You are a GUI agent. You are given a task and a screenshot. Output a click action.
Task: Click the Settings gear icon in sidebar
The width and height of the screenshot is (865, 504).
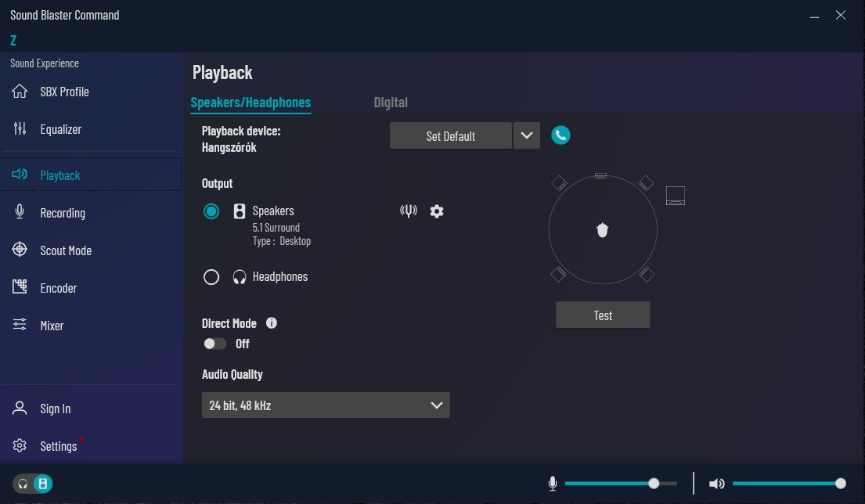point(20,445)
